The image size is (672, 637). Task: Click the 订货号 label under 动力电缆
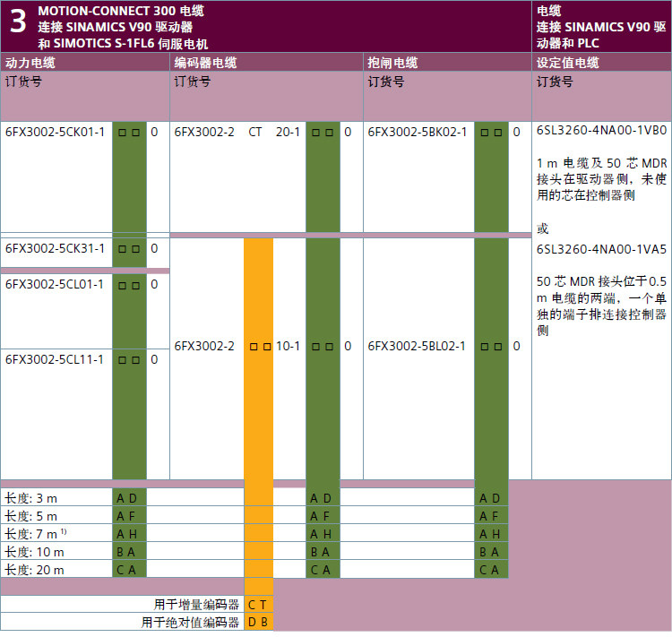coord(23,82)
